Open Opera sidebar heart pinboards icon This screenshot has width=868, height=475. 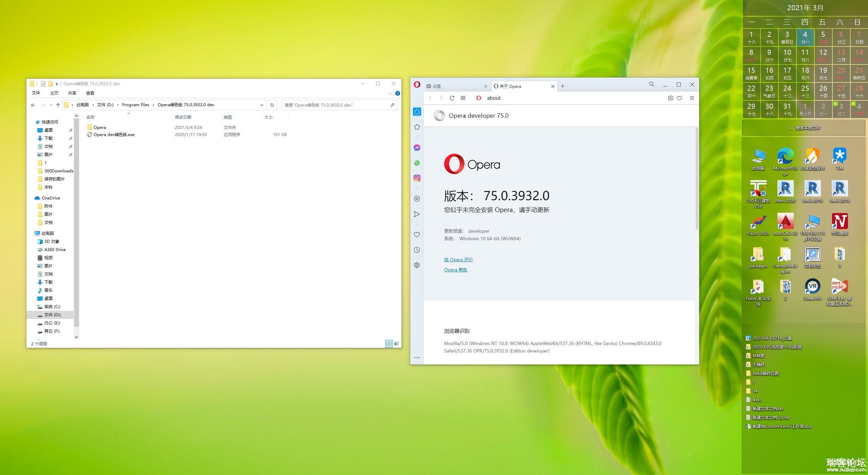(417, 235)
